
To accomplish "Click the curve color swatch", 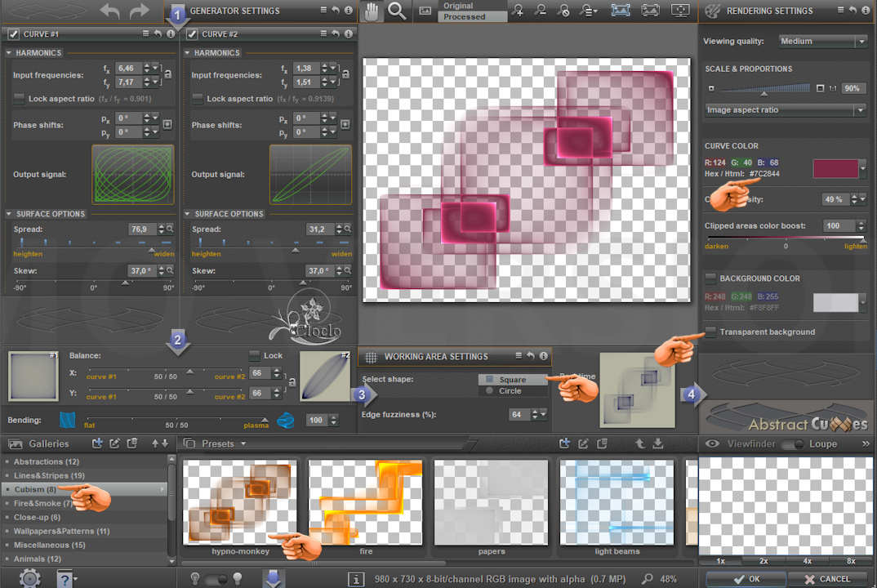I will click(x=835, y=169).
